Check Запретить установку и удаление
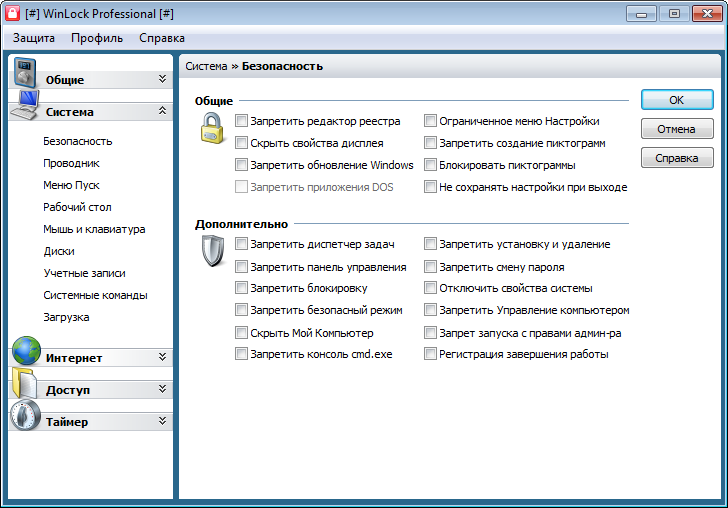Viewport: 728px width, 508px height. 430,244
